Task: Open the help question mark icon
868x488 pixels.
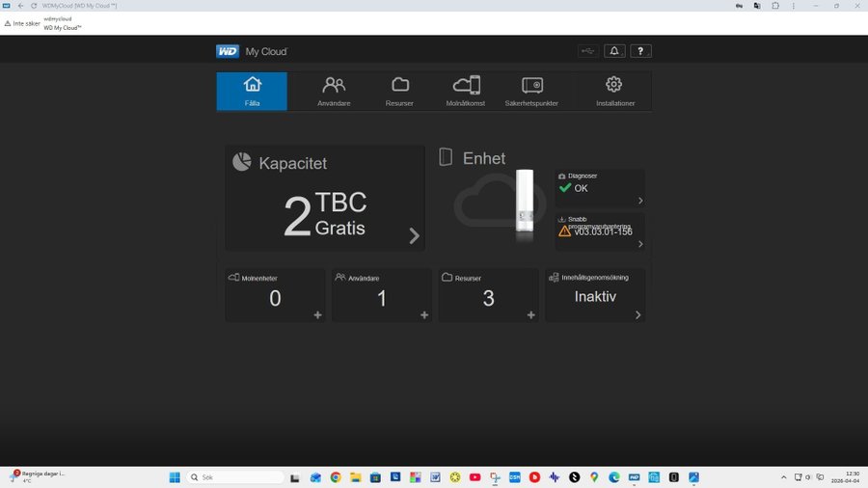Action: tap(641, 51)
